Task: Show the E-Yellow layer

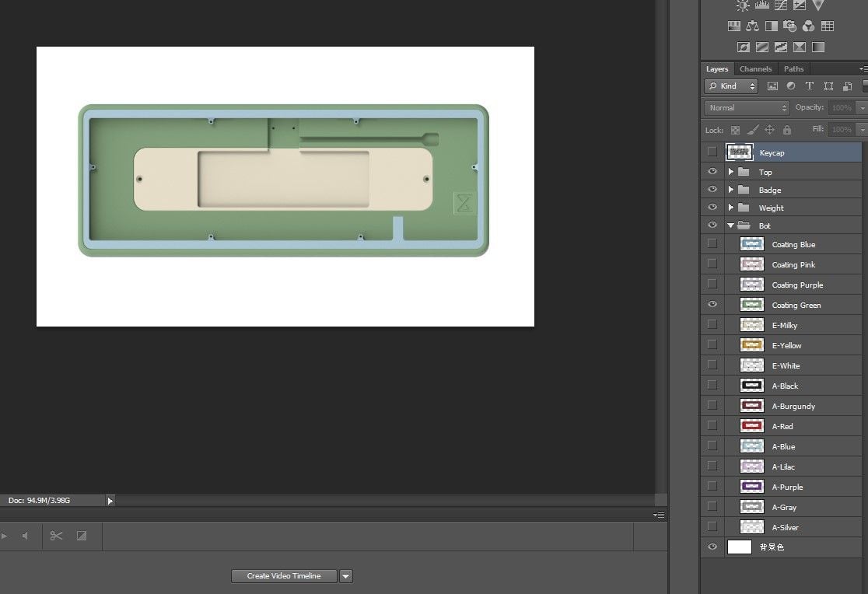Action: pyautogui.click(x=712, y=345)
